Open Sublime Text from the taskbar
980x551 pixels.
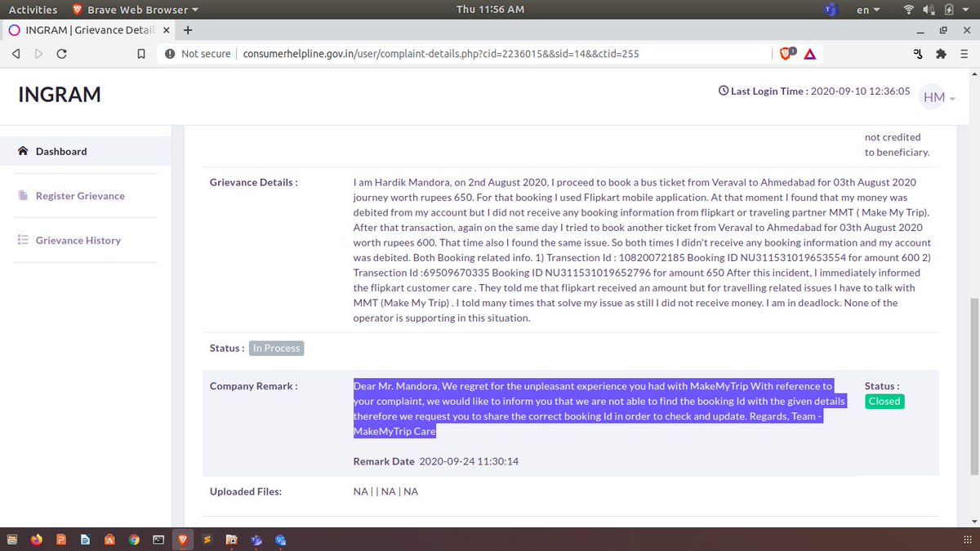coord(207,540)
